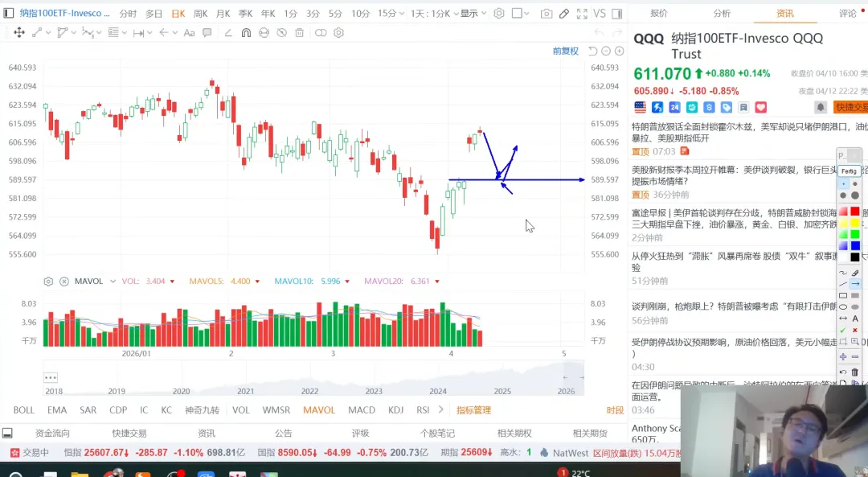
Task: Pick the black color swatch
Action: click(855, 257)
